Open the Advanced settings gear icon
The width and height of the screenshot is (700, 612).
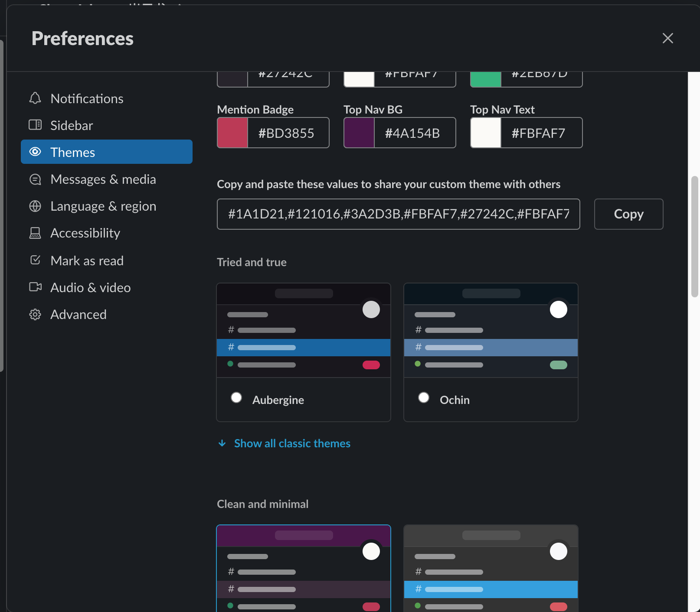35,314
